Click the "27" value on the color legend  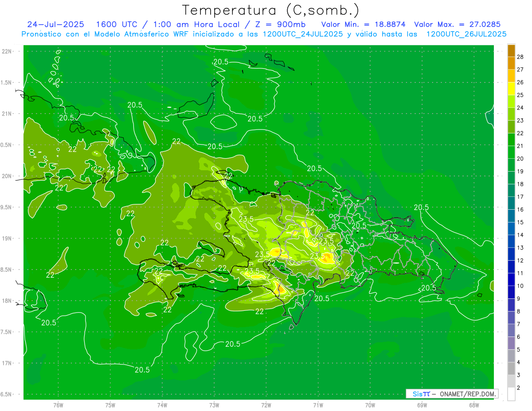520,70
